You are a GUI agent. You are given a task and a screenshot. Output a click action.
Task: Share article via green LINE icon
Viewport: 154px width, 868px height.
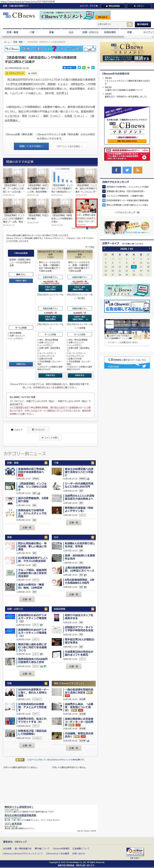click(84, 68)
